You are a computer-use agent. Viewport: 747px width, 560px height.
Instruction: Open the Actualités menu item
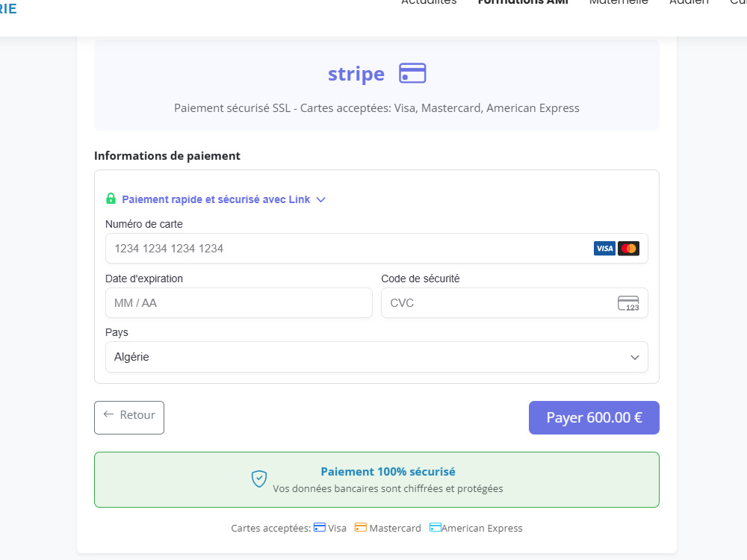click(x=429, y=2)
